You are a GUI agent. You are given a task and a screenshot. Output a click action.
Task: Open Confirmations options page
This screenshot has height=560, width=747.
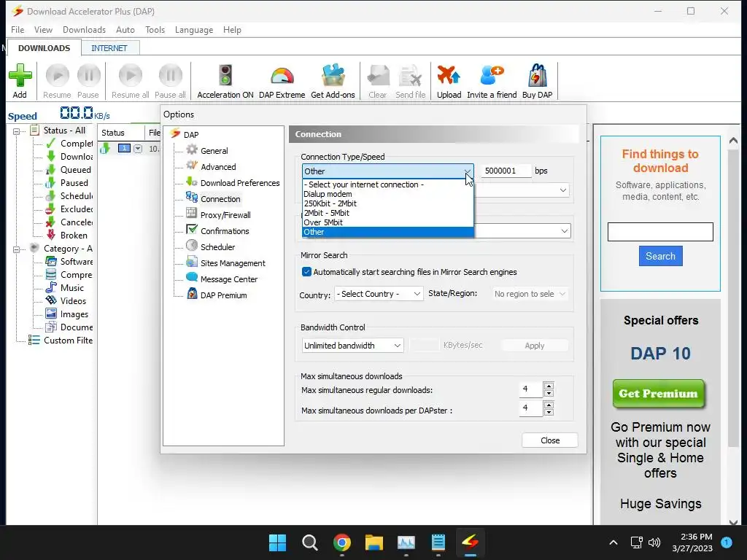pyautogui.click(x=225, y=231)
